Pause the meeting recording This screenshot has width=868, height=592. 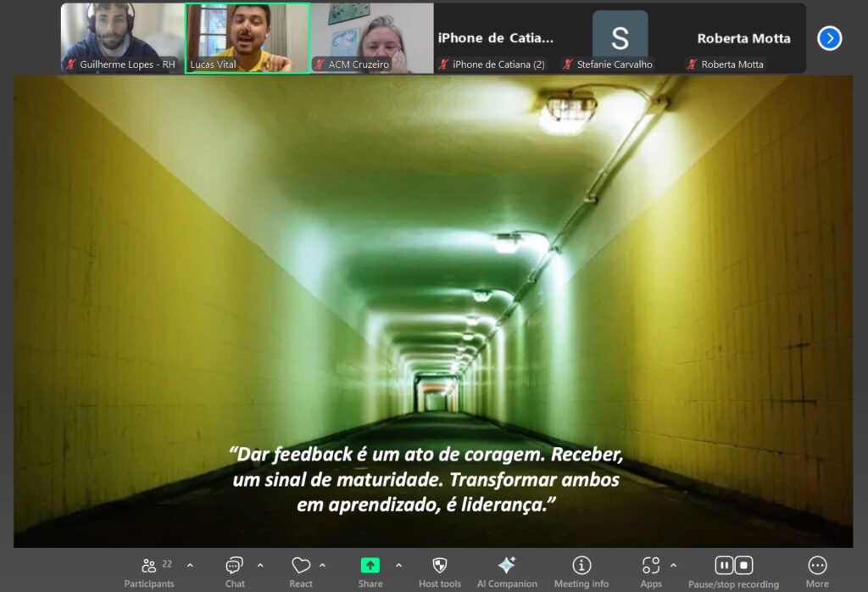[x=724, y=566]
